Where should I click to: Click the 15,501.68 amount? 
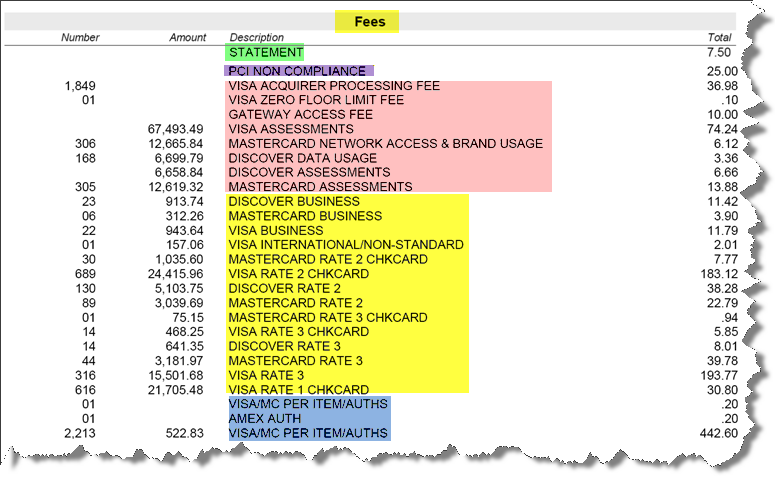175,375
